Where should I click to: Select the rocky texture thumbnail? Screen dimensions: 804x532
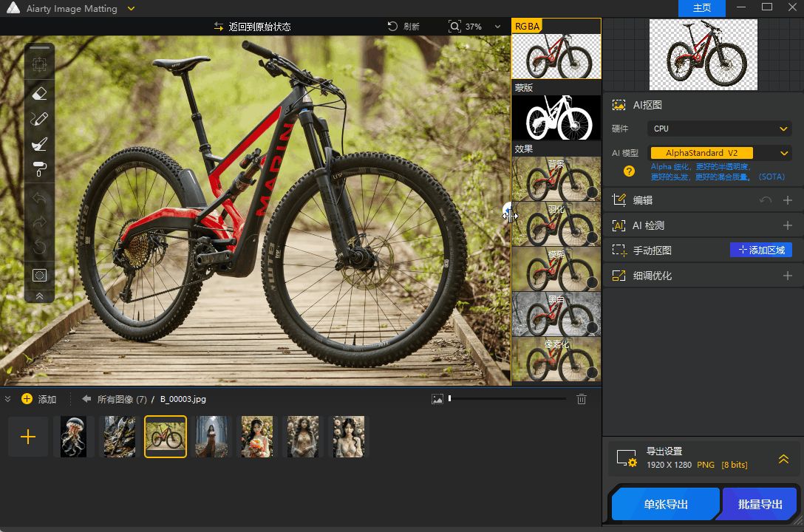click(120, 437)
